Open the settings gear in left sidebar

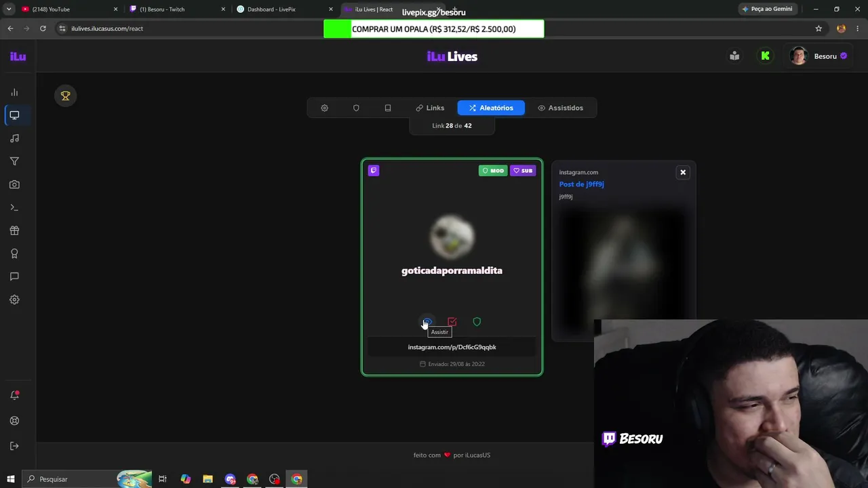tap(14, 300)
